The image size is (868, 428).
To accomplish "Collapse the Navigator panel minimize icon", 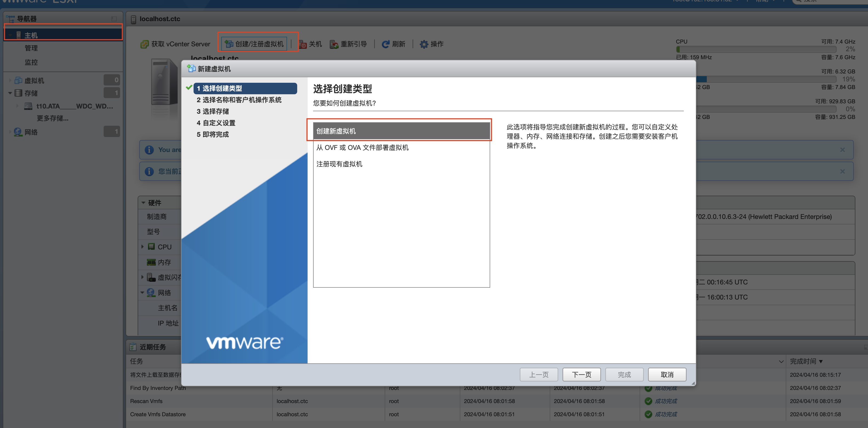I will tap(114, 19).
